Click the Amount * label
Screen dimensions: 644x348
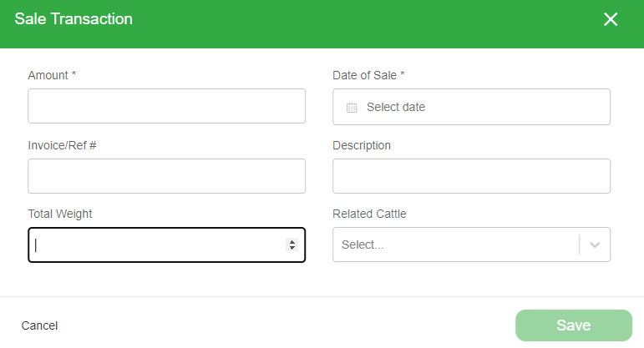click(x=52, y=75)
